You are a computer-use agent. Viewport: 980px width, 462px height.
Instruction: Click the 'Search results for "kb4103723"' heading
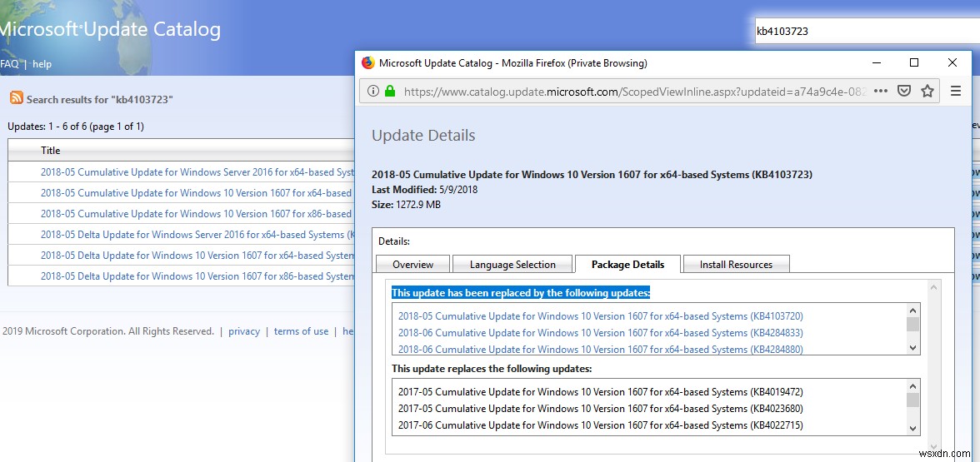(x=99, y=99)
